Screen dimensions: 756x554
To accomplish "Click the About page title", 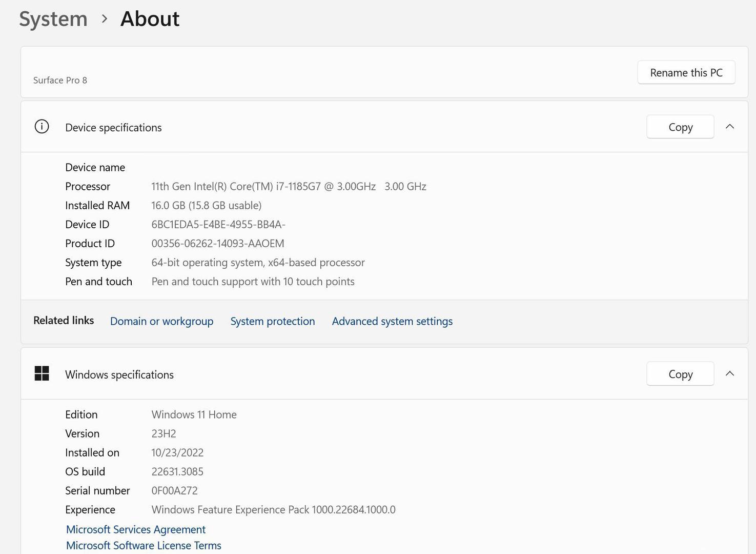I will 150,19.
